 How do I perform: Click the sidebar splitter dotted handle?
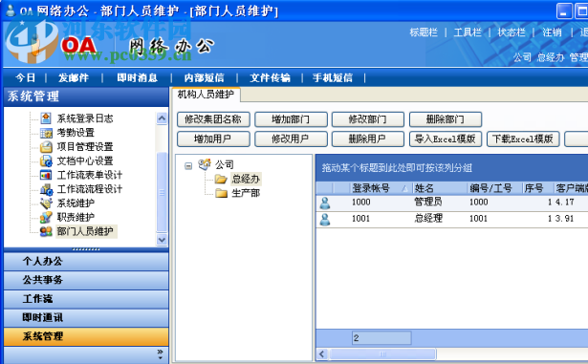pos(86,249)
